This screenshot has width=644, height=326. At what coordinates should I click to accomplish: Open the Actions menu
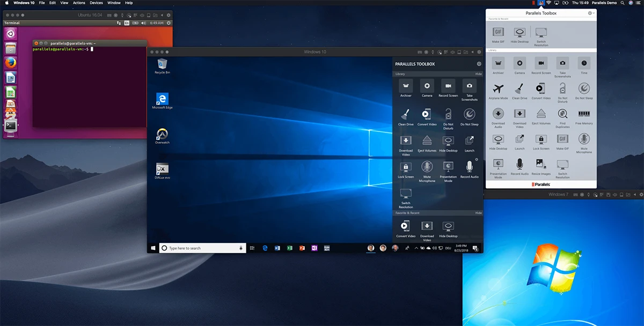point(78,3)
